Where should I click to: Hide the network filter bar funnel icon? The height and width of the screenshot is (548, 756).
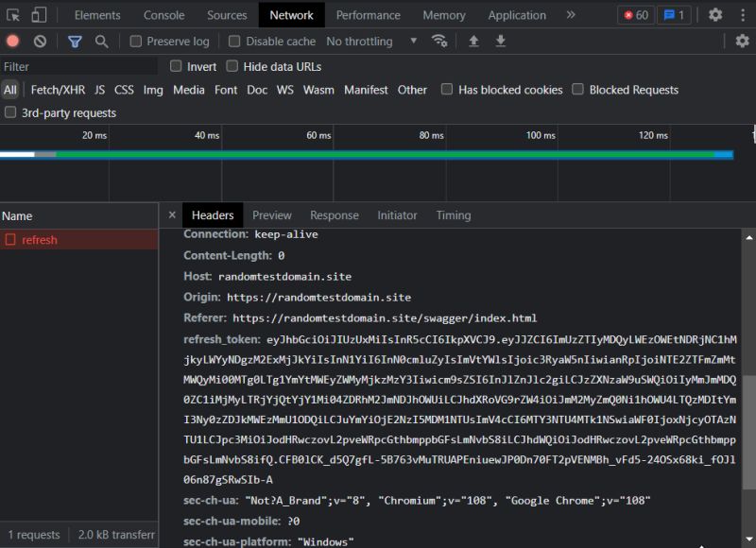pyautogui.click(x=75, y=41)
